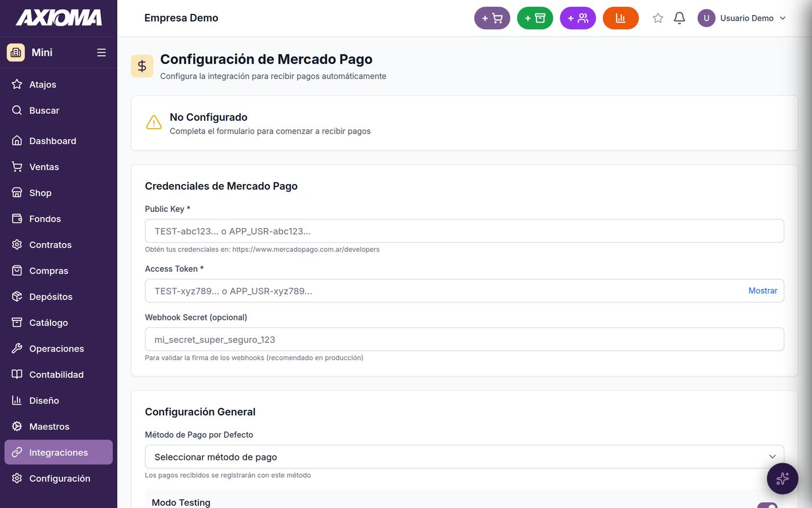The image size is (812, 508).
Task: Focus the Access Token input field
Action: [464, 291]
